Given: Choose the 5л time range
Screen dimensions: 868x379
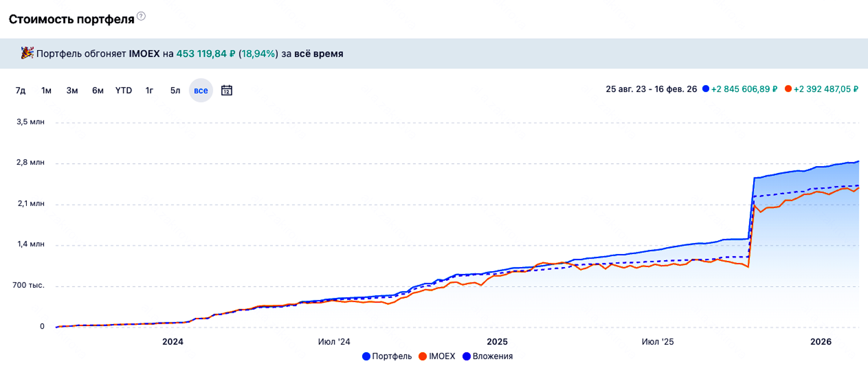Looking at the screenshot, I should (175, 90).
